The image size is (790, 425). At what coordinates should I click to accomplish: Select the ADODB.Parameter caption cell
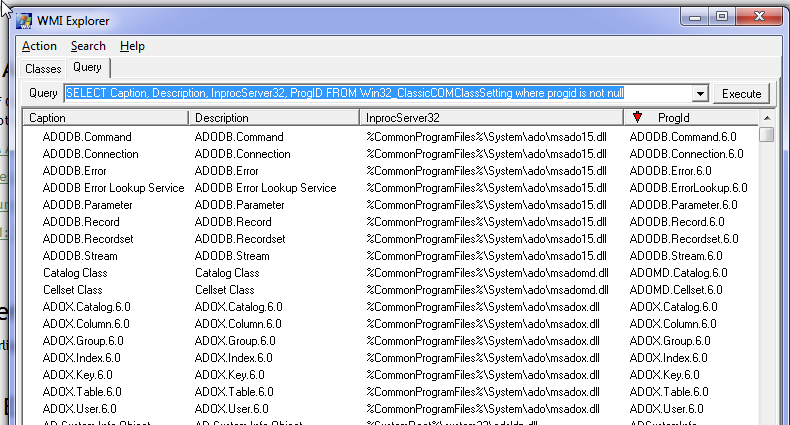pyautogui.click(x=88, y=205)
